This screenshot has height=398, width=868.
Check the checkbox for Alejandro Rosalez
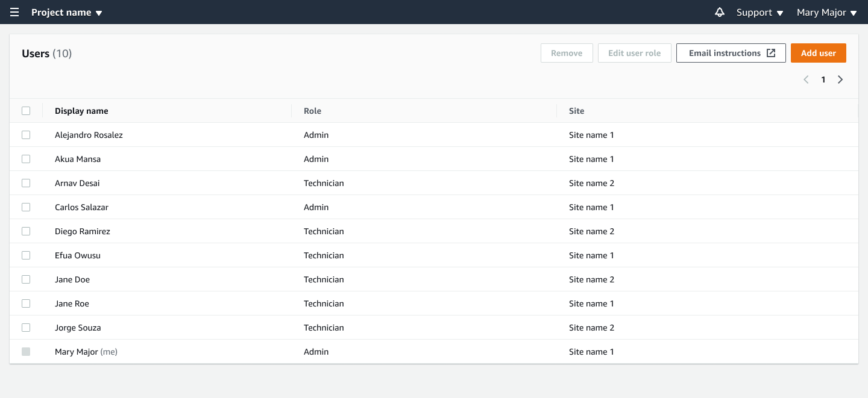[x=26, y=135]
